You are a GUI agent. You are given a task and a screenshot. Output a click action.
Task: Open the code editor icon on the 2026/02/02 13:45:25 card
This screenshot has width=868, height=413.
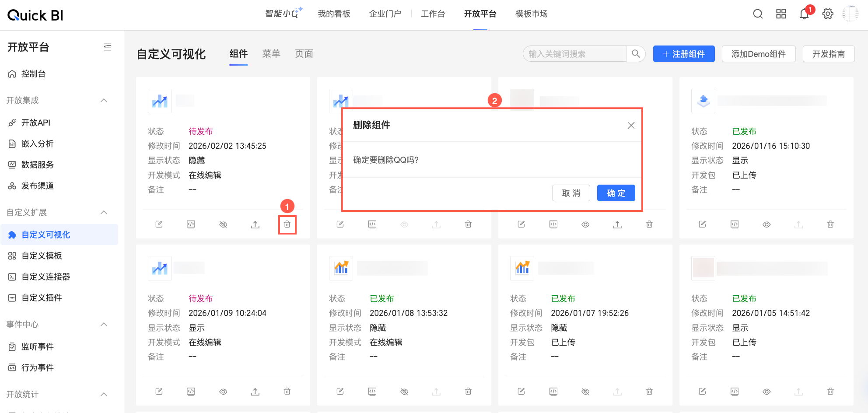pos(191,224)
